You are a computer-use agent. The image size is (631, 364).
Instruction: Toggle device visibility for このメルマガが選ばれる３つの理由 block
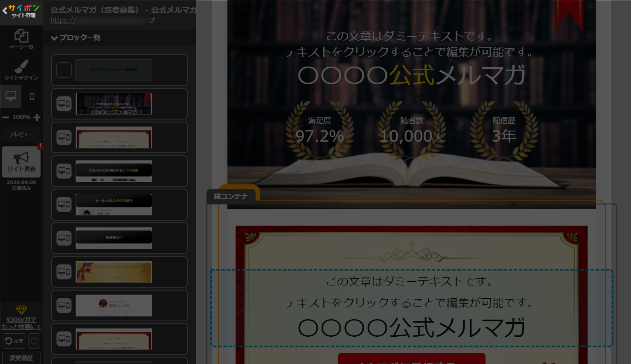pyautogui.click(x=64, y=171)
